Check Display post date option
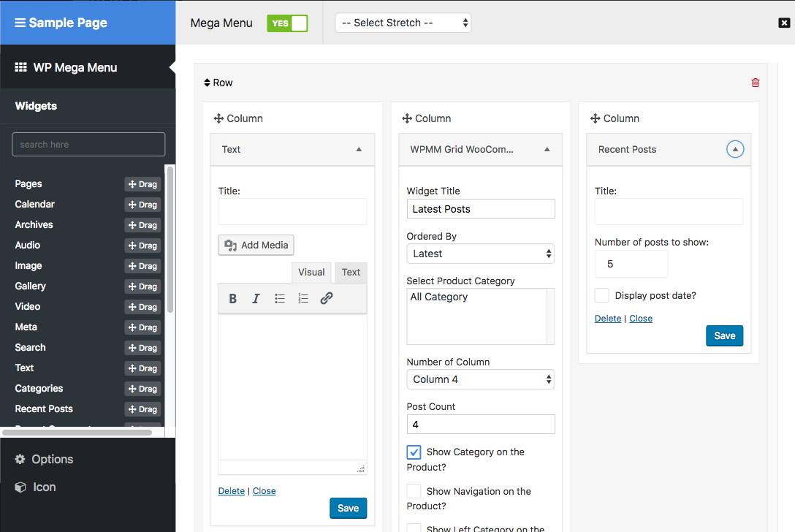 coord(602,295)
